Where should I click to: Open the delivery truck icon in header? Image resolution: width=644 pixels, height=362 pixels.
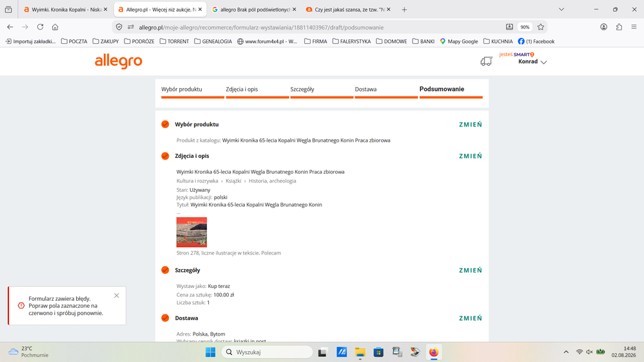pyautogui.click(x=486, y=62)
